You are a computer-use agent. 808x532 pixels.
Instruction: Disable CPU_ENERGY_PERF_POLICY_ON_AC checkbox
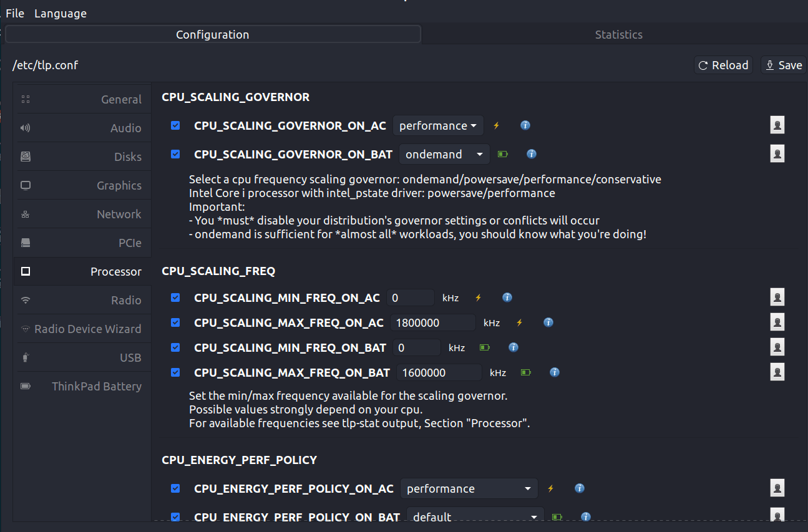(175, 488)
